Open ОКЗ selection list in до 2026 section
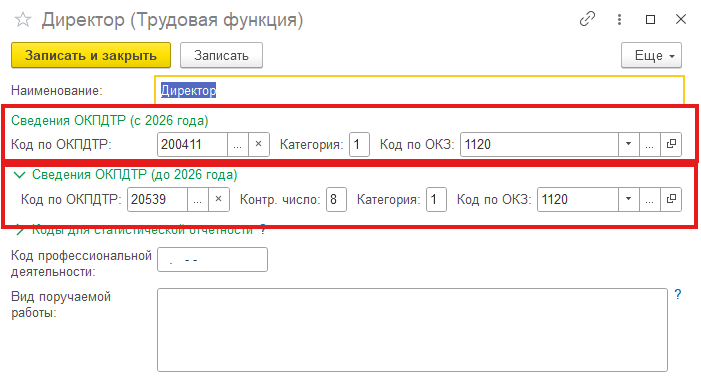Viewport: 701px width, 380px height. click(650, 199)
